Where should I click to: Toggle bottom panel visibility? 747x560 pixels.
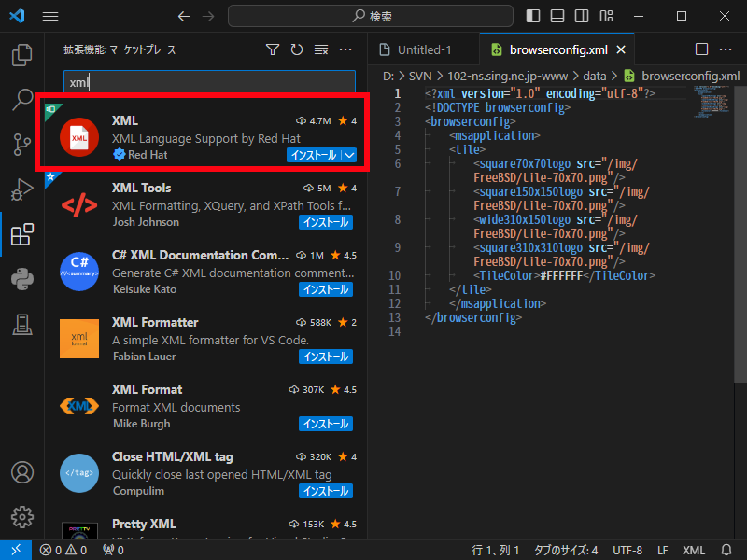[557, 16]
